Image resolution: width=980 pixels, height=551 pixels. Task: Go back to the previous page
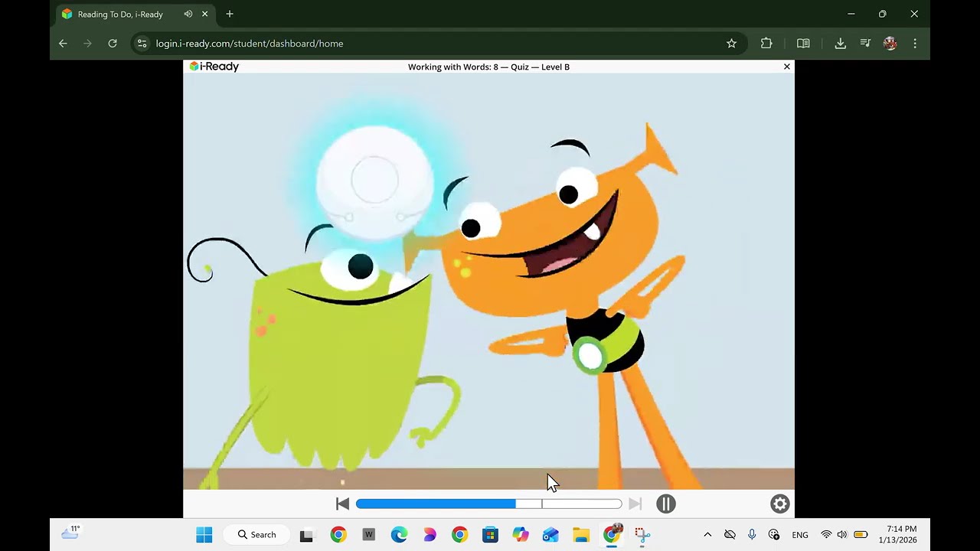pos(64,44)
